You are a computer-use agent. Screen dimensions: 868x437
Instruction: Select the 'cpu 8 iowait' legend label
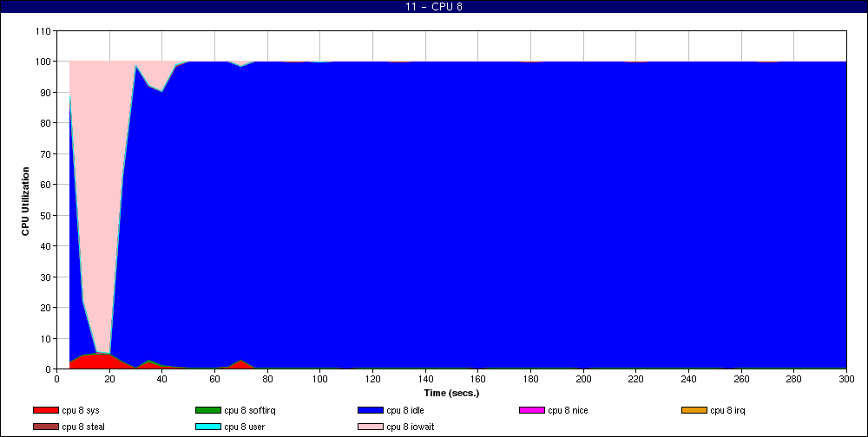411,427
